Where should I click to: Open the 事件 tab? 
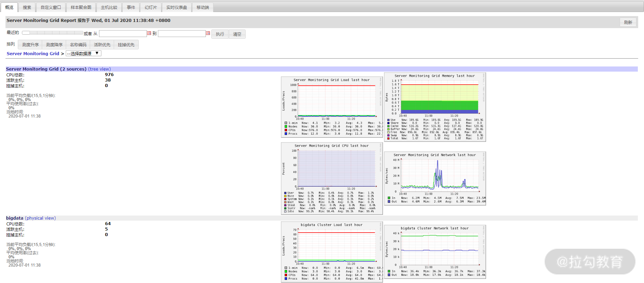pos(131,7)
